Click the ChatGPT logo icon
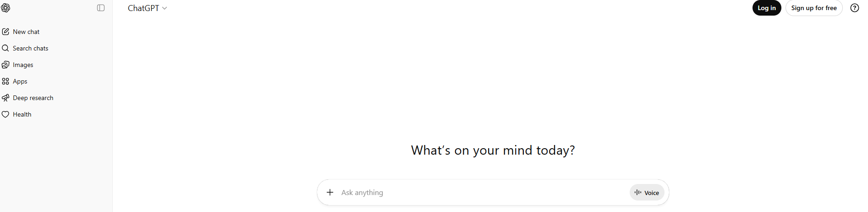This screenshot has width=868, height=212. [5, 8]
